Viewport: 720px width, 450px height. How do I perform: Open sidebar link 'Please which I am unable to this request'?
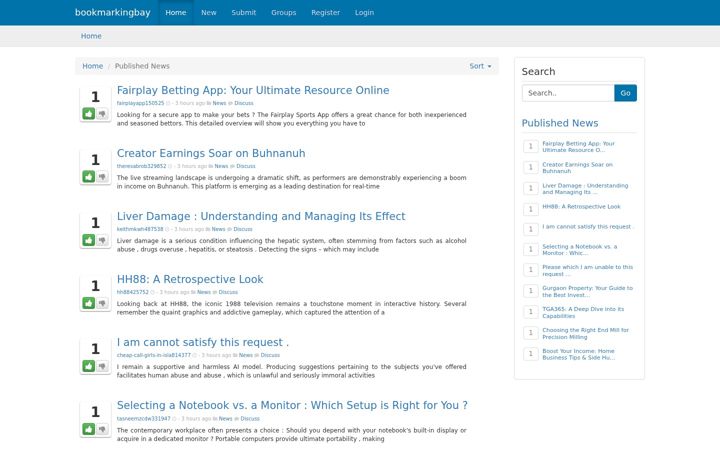(x=587, y=270)
